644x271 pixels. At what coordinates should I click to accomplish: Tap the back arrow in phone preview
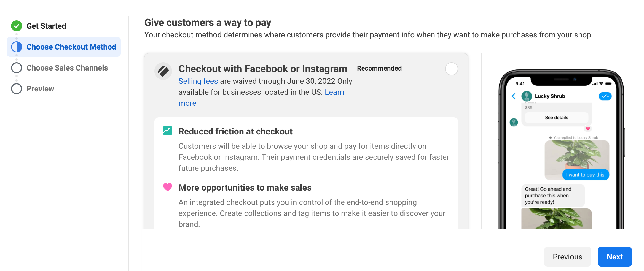tap(514, 96)
